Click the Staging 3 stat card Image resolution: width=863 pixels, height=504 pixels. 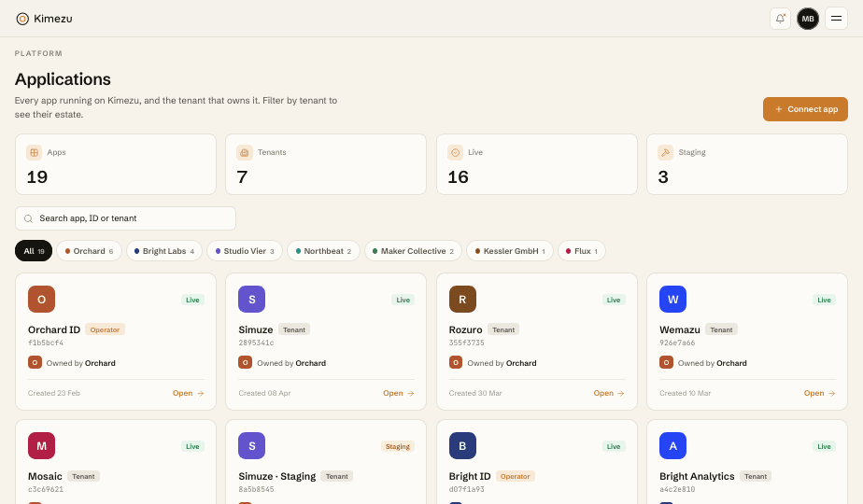tap(747, 164)
